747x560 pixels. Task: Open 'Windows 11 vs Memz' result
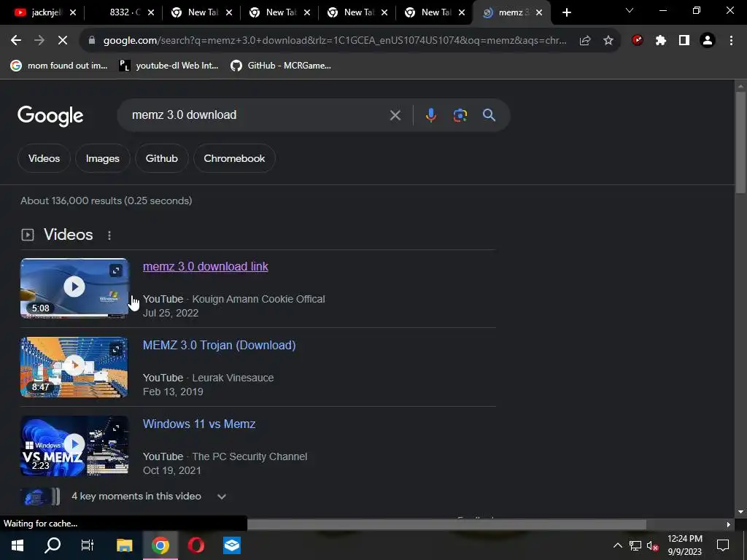coord(199,424)
